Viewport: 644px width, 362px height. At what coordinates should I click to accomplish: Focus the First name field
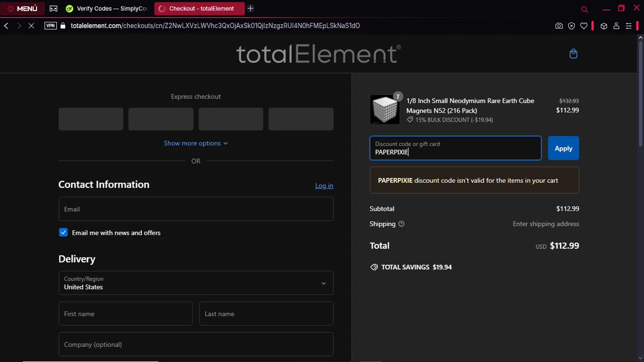[x=125, y=314]
